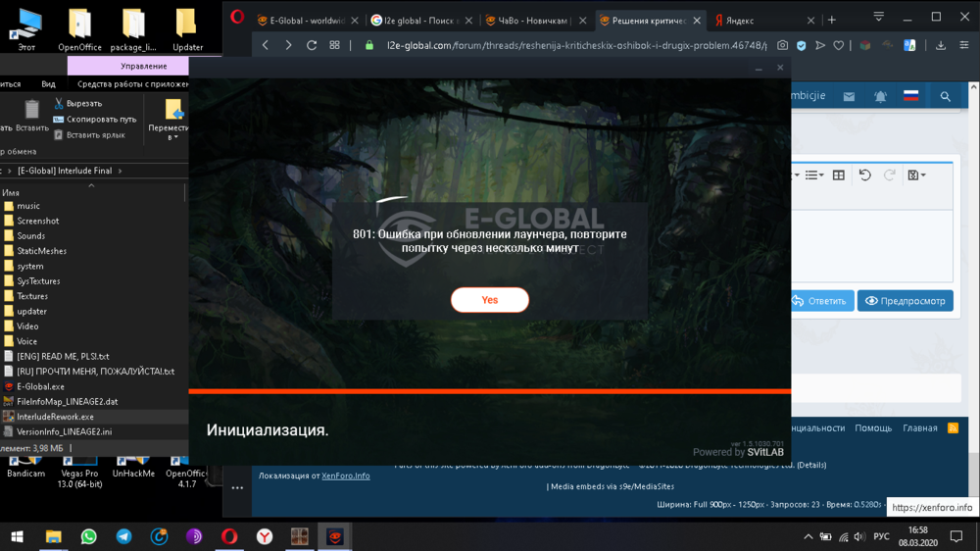Click the Yes button in the error dialog
The image size is (980, 551).
tap(489, 300)
